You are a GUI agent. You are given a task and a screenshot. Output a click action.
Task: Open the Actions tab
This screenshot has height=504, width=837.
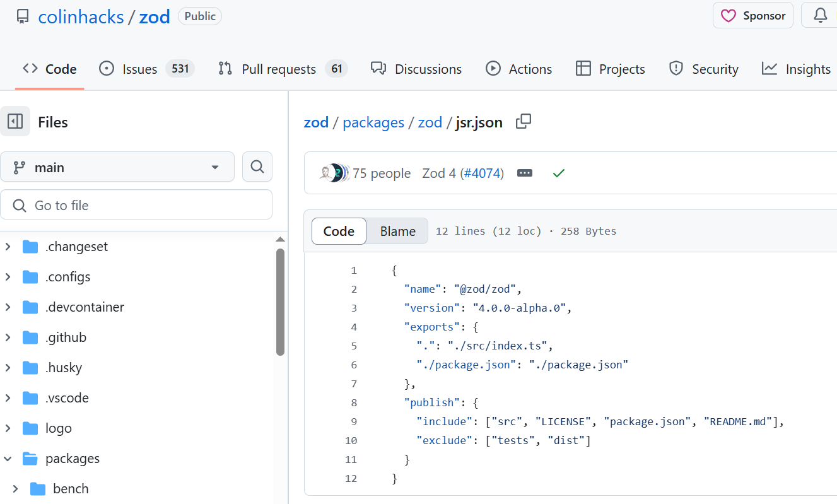click(x=519, y=69)
